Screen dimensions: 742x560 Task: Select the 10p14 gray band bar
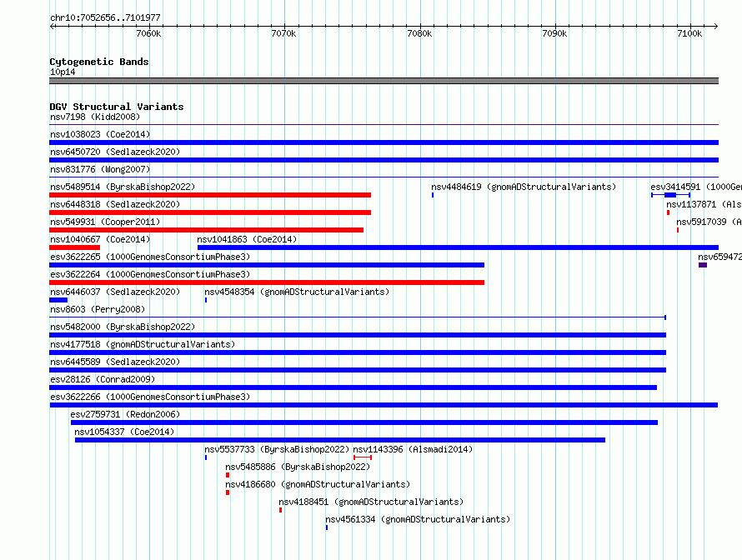click(x=384, y=81)
